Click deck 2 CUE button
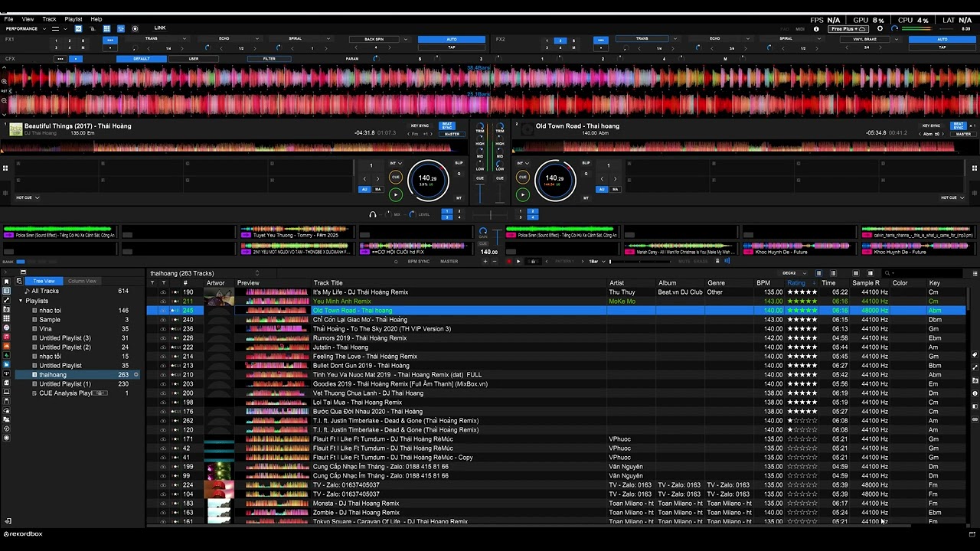 (x=523, y=178)
